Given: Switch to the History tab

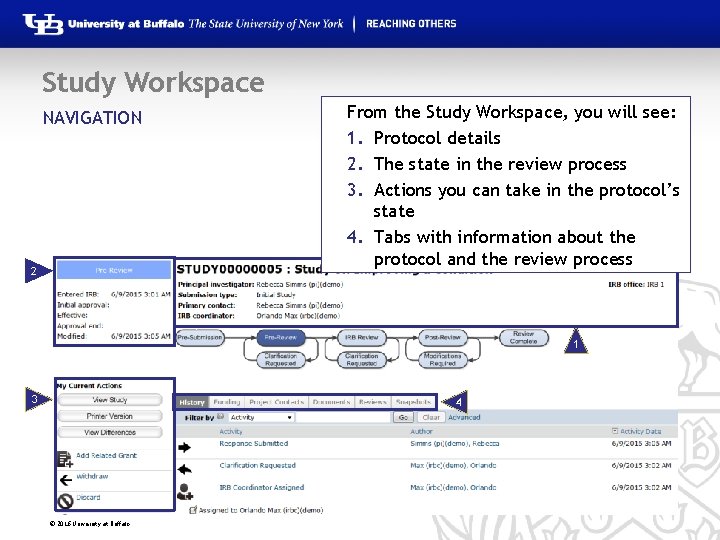Looking at the screenshot, I should pos(191,402).
